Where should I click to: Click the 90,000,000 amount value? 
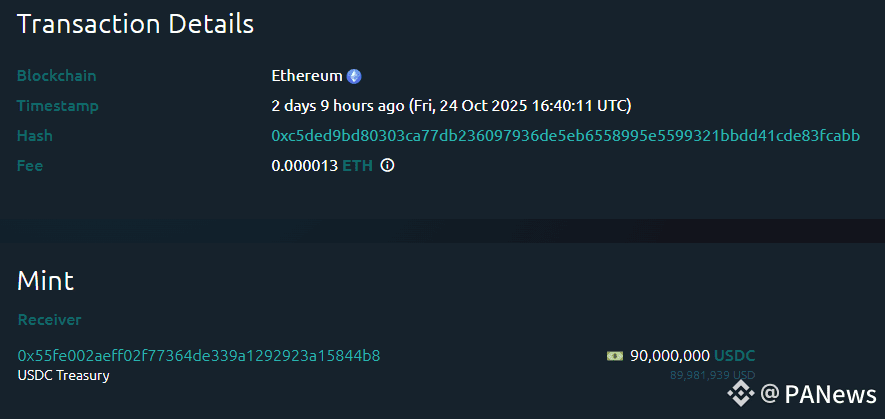coord(670,356)
